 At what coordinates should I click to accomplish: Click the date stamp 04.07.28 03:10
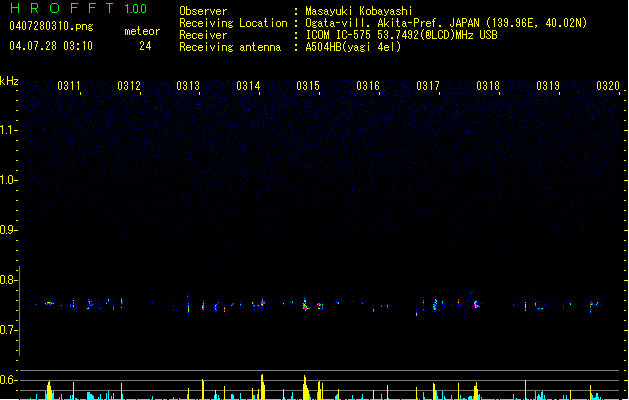[x=51, y=46]
